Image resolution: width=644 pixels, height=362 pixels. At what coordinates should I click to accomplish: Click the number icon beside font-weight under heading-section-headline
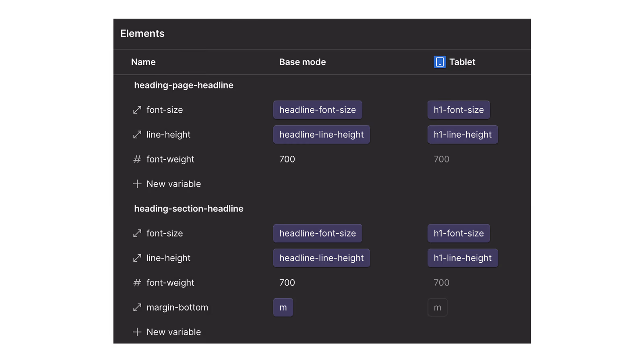pyautogui.click(x=137, y=283)
